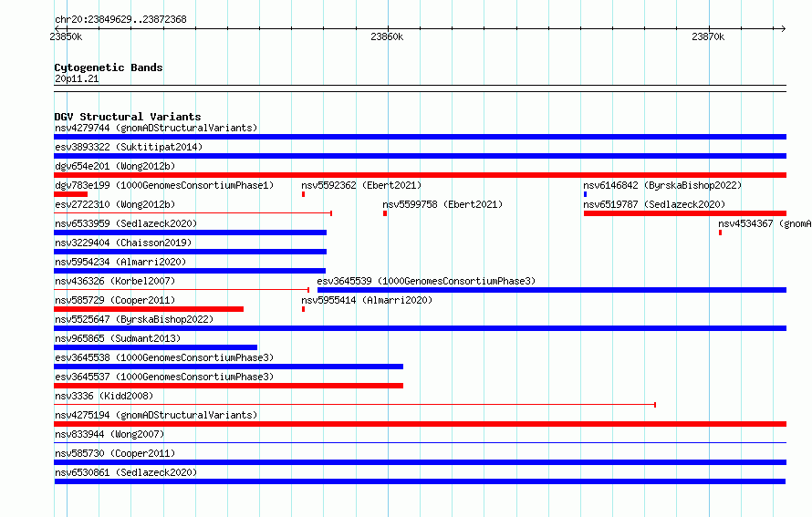Click the blue bar of nsv965865

point(155,347)
